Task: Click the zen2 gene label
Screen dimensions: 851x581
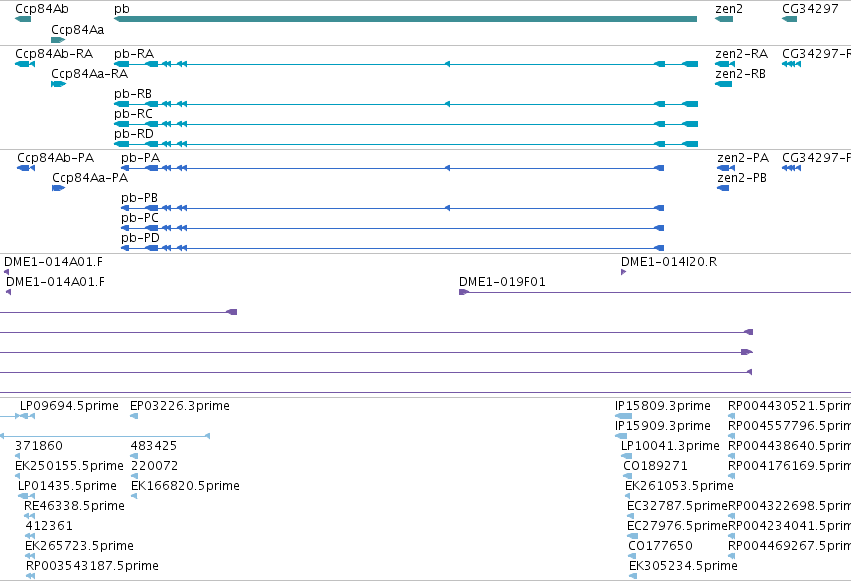Action: [729, 9]
